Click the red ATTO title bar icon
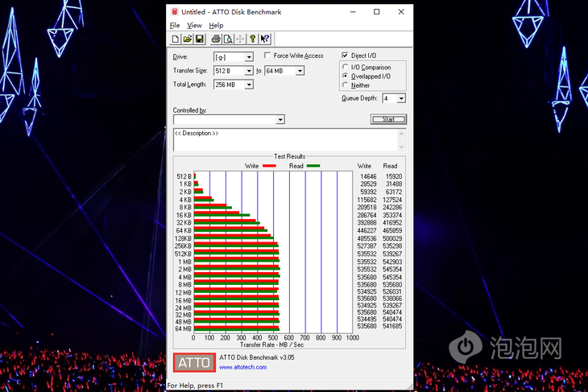This screenshot has height=392, width=588. click(174, 11)
